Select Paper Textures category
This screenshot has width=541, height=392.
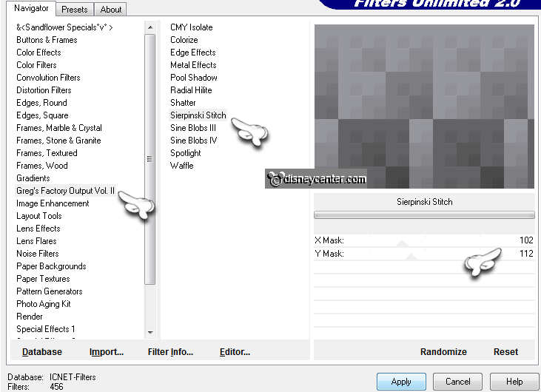[x=43, y=279]
